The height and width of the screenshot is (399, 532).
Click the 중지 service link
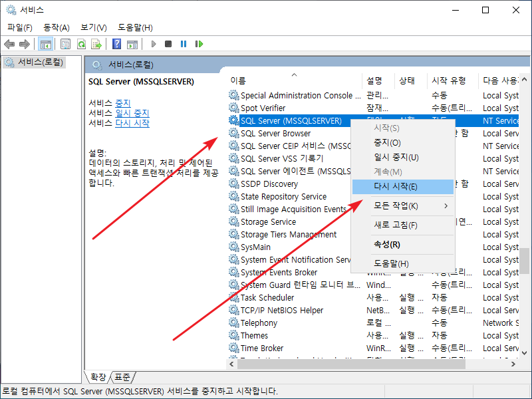(123, 103)
